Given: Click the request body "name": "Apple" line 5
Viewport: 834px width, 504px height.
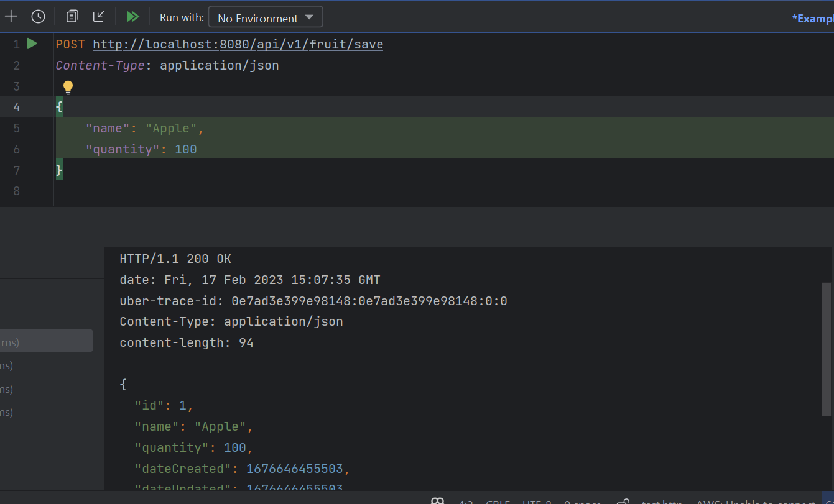Looking at the screenshot, I should coord(144,128).
